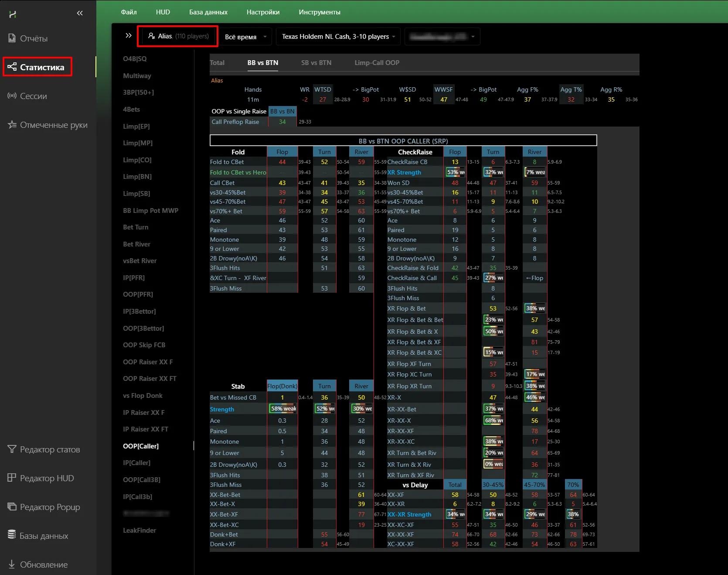Click the Обновление download icon

(x=12, y=565)
